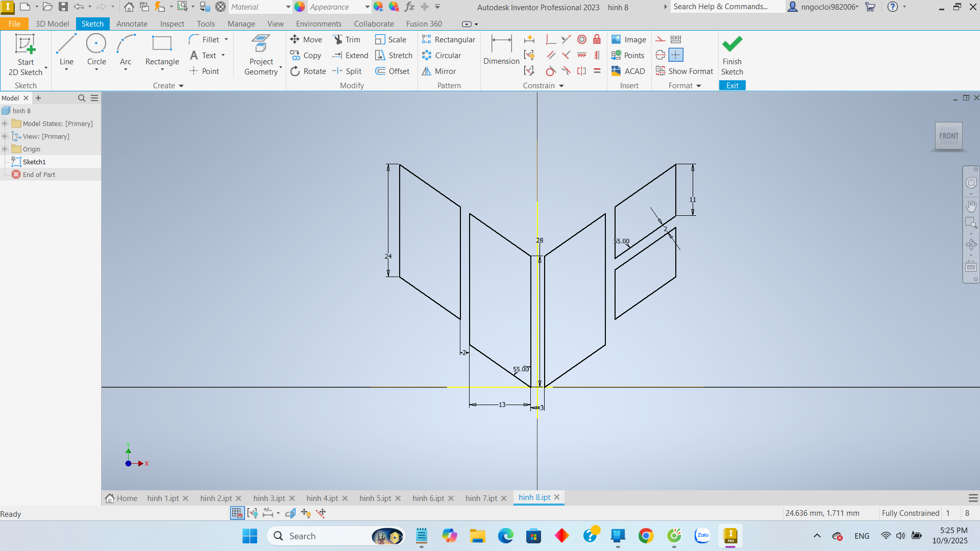Open the Fillet dropdown arrow
Image resolution: width=980 pixels, height=551 pixels.
coord(226,40)
